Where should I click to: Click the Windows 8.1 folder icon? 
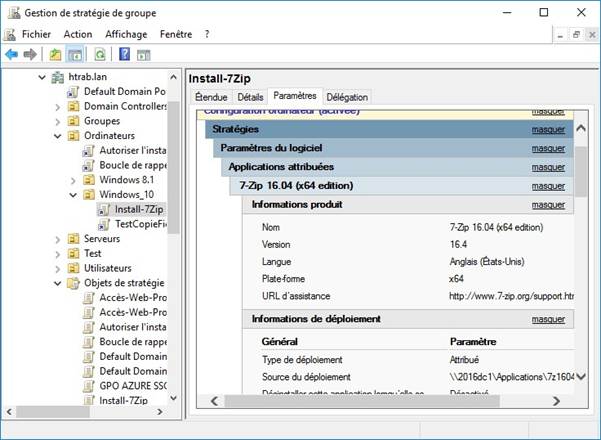pyautogui.click(x=89, y=180)
